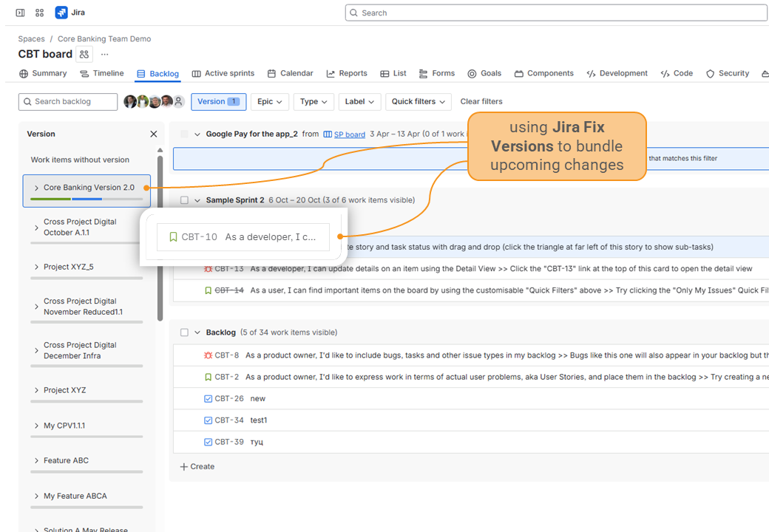This screenshot has height=532, width=769.
Task: Open the List view tab
Action: [393, 73]
